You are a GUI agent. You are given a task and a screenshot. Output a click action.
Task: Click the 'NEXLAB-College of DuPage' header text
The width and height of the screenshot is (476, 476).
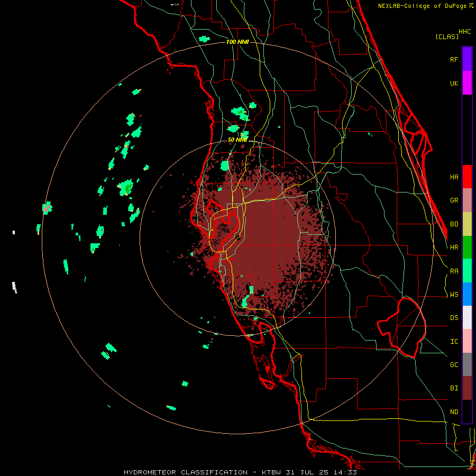[423, 6]
